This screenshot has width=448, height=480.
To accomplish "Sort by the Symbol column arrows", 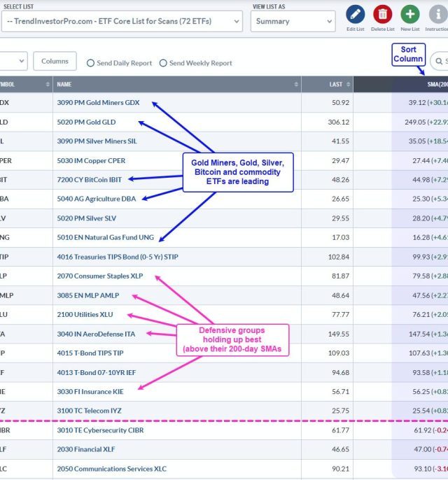I will click(x=48, y=84).
